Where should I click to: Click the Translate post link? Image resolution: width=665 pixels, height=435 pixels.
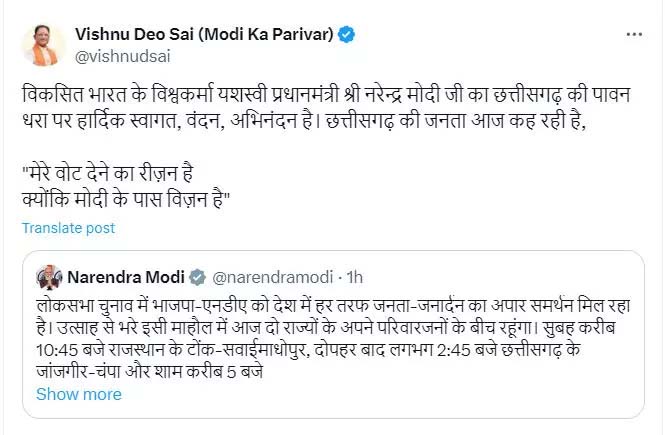pyautogui.click(x=69, y=228)
